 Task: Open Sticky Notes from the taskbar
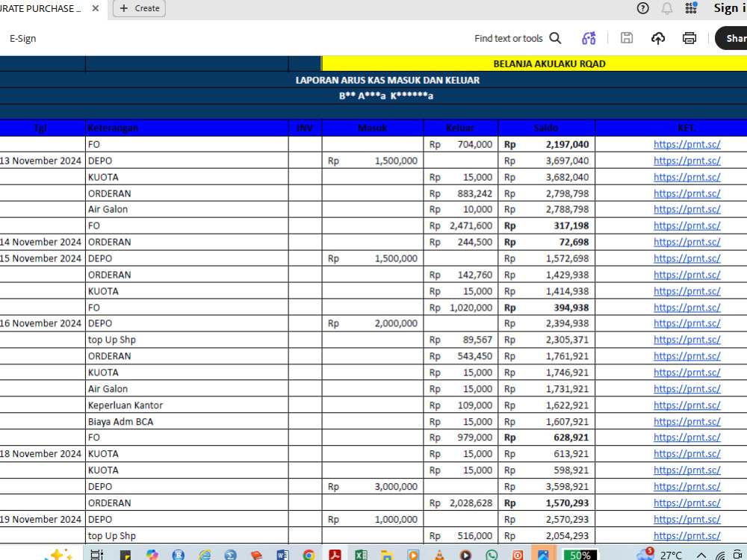pyautogui.click(x=125, y=554)
